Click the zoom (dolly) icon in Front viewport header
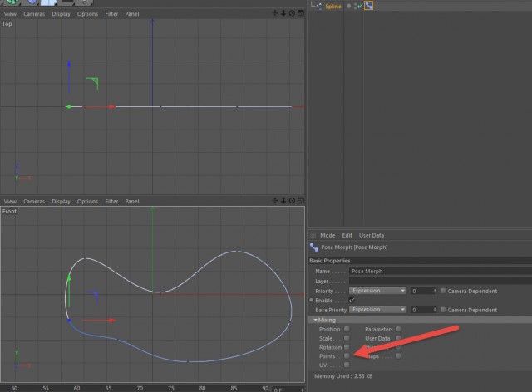 (x=283, y=201)
